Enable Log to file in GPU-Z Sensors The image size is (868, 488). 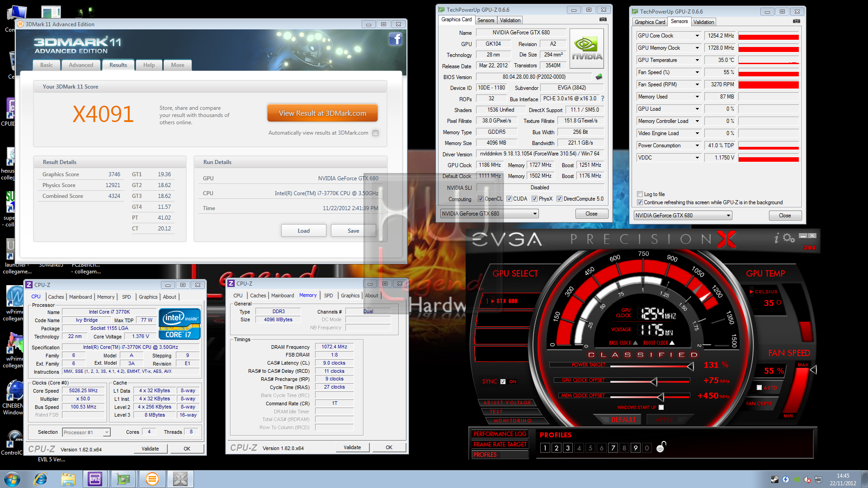click(640, 194)
